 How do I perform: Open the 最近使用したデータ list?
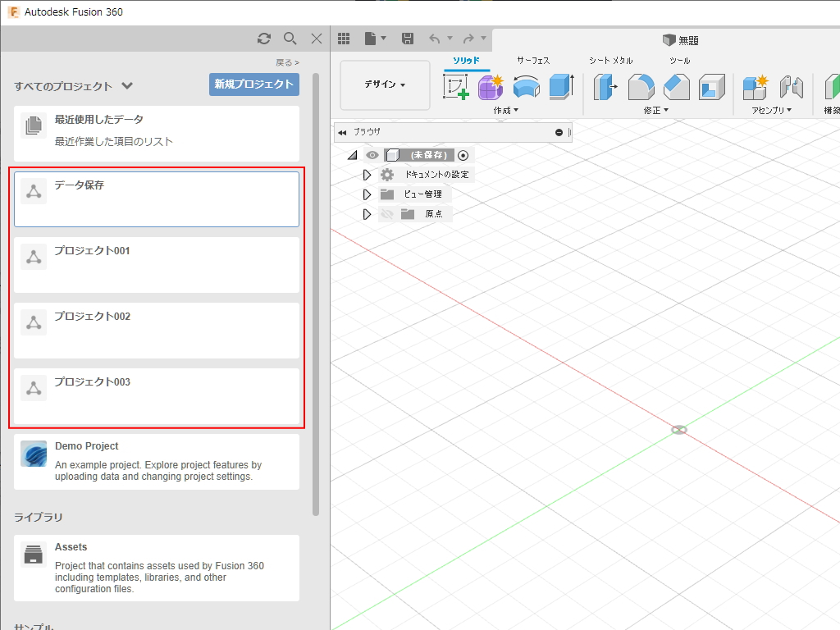(x=157, y=134)
